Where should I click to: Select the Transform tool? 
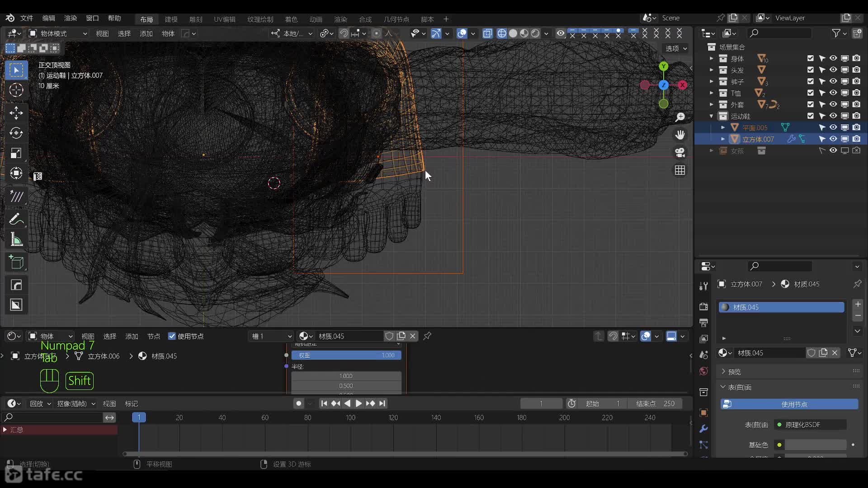pyautogui.click(x=16, y=174)
